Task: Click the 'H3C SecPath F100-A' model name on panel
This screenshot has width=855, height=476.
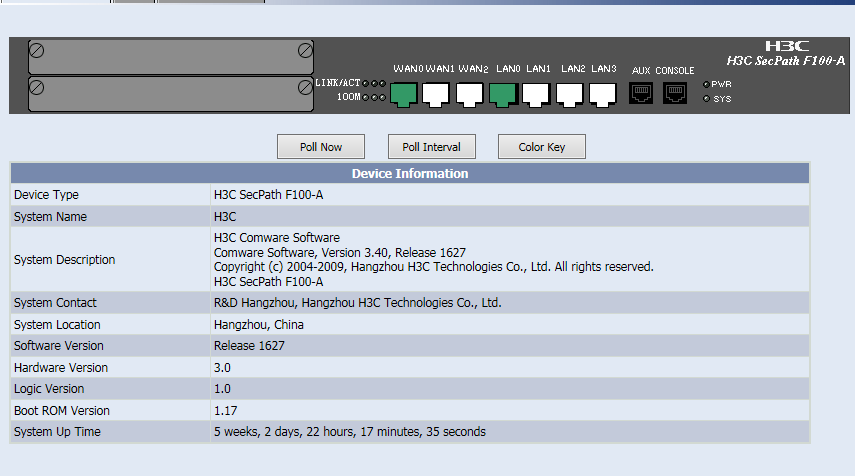Action: click(x=786, y=61)
